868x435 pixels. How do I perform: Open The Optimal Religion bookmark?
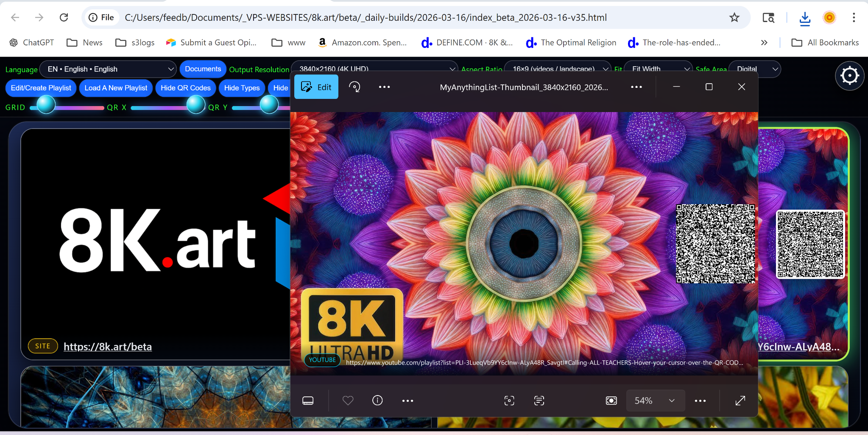(x=571, y=42)
